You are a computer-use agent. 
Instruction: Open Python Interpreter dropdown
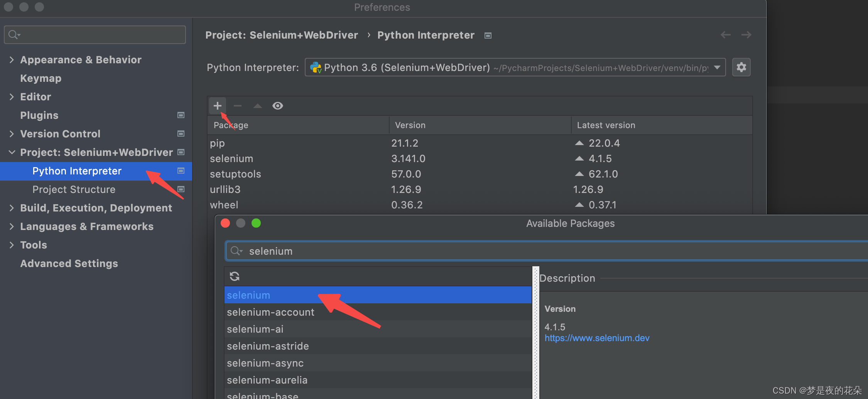pos(515,68)
